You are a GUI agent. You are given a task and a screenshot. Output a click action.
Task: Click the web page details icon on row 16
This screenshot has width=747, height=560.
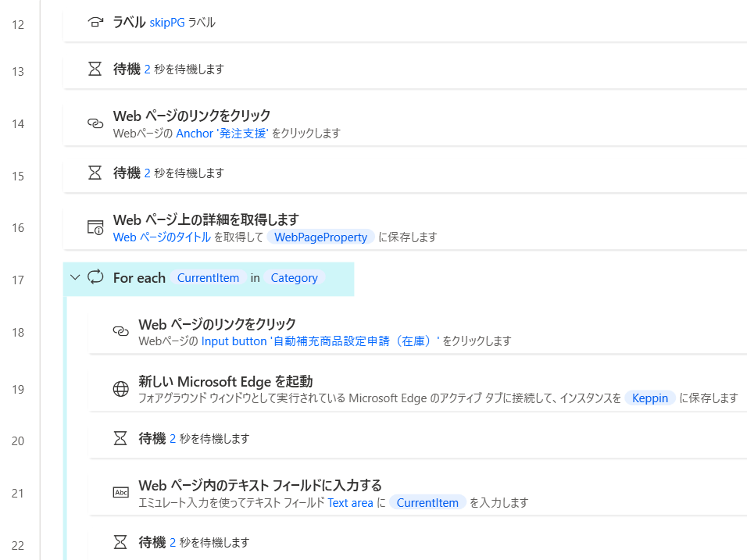coord(95,227)
